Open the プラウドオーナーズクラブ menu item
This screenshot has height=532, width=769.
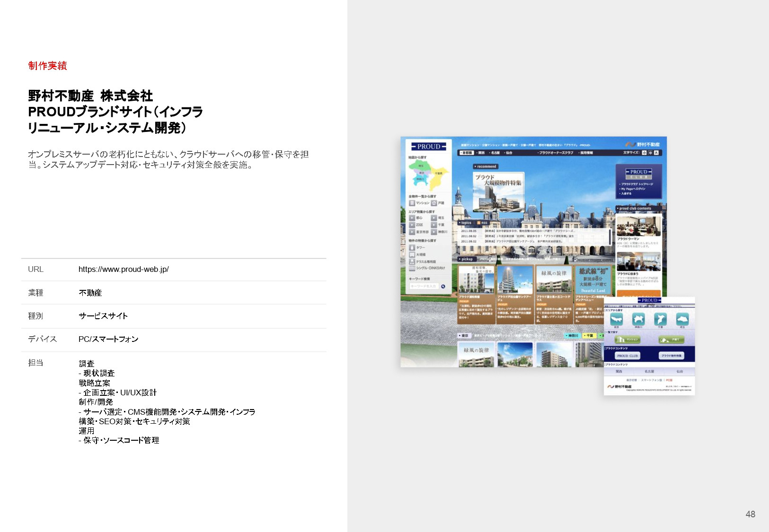pyautogui.click(x=556, y=152)
